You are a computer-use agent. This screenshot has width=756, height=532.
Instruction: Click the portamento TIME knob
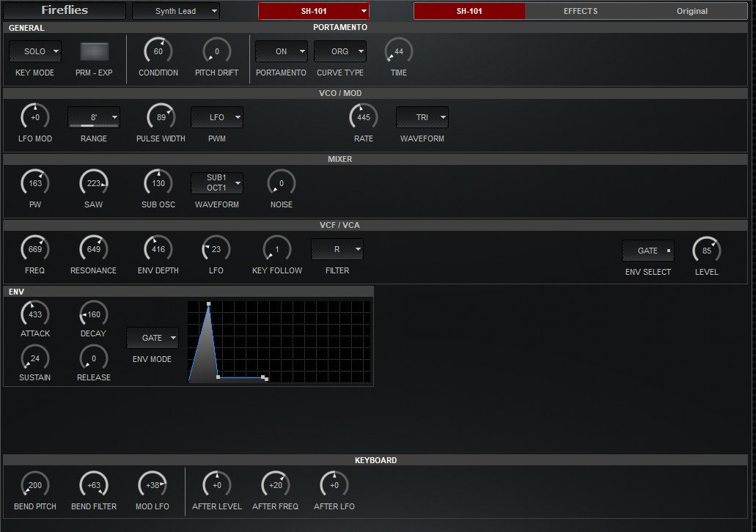click(399, 51)
